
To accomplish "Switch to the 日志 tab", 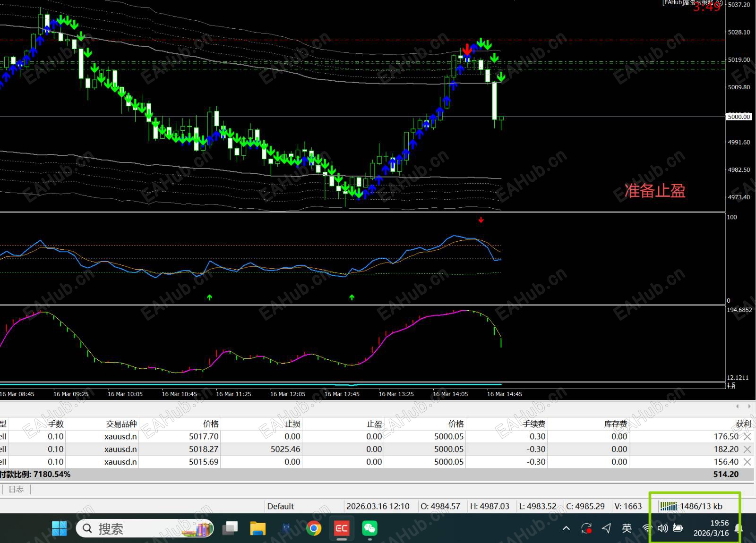I will (x=16, y=489).
